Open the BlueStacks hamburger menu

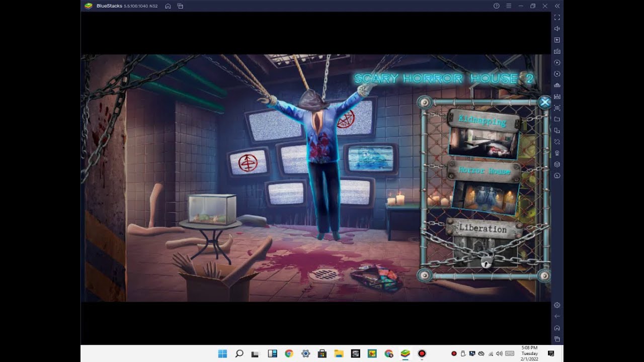[509, 6]
